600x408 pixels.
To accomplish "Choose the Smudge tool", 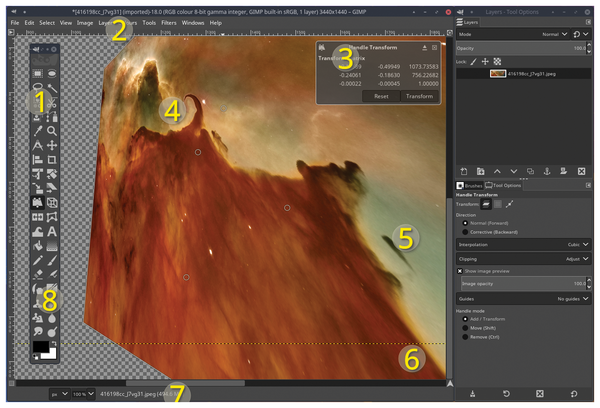I will (x=38, y=331).
